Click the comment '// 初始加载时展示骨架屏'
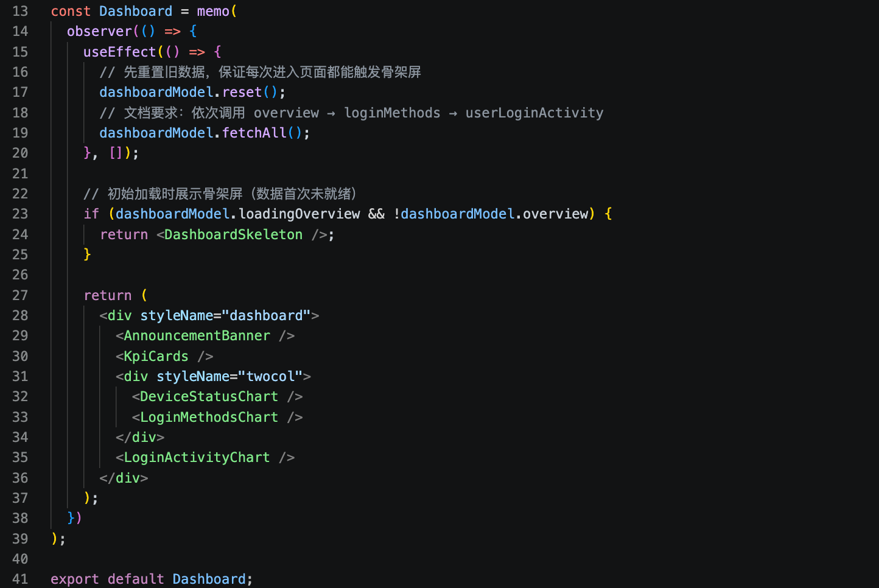 222,194
